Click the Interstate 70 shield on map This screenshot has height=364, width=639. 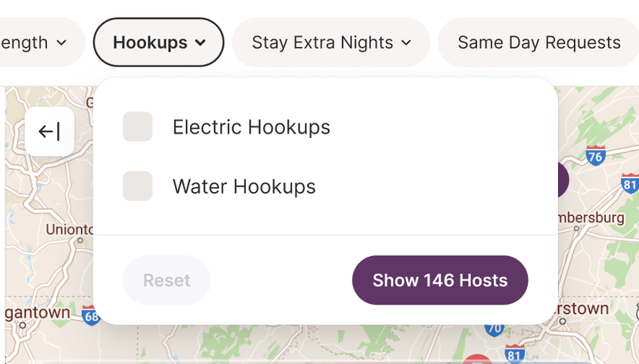tap(494, 329)
